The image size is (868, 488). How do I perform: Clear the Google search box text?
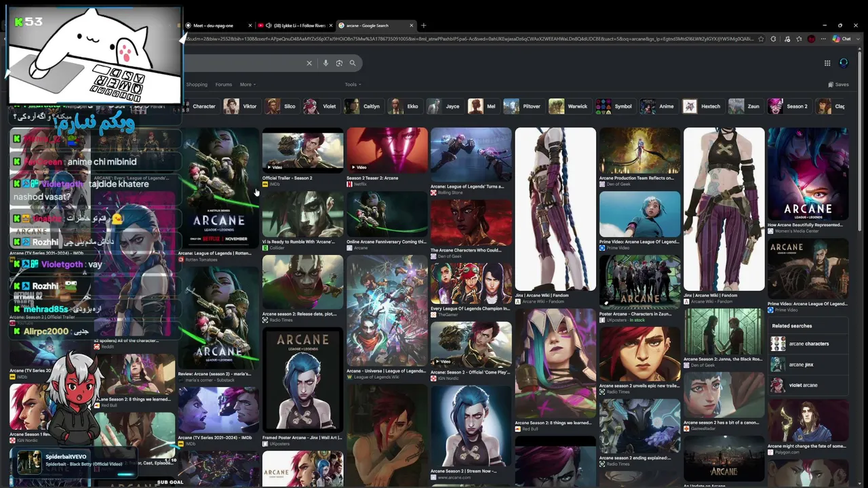pos(309,63)
